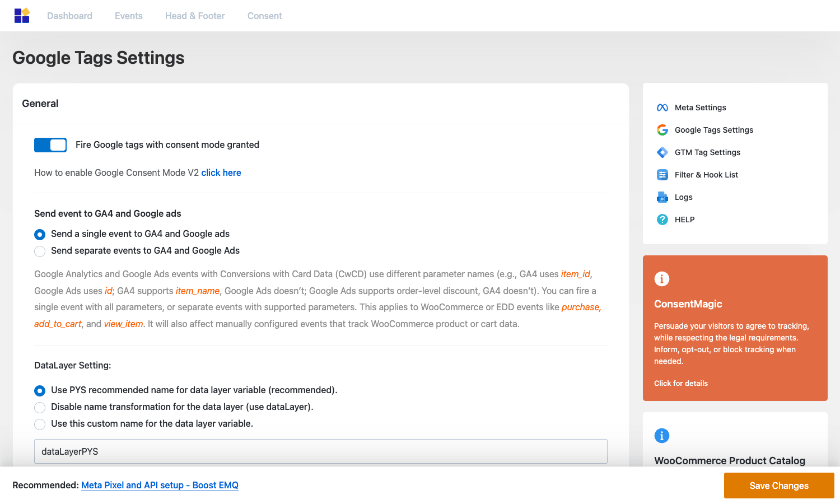Click the ConsentMagic info icon
Image resolution: width=840 pixels, height=504 pixels.
(662, 279)
